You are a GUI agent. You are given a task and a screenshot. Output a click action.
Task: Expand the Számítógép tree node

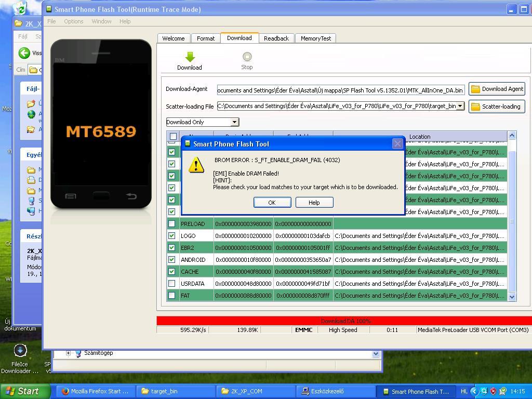[x=68, y=353]
